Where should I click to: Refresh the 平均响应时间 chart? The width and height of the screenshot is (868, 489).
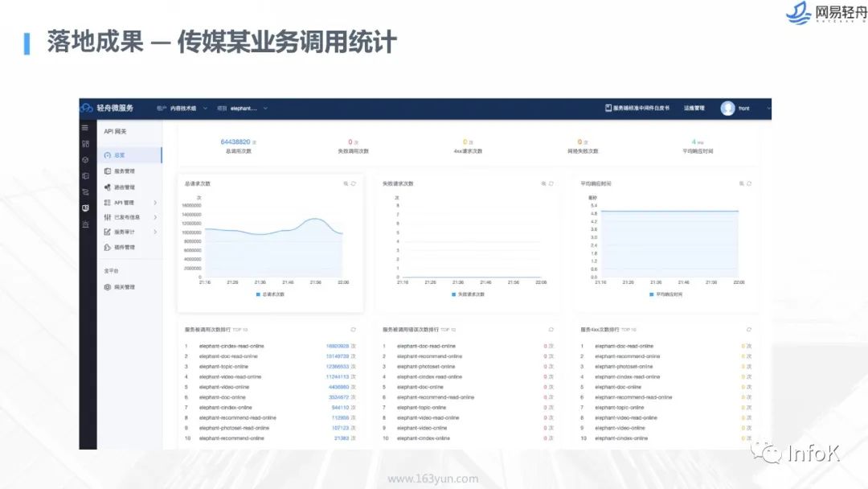tap(749, 183)
